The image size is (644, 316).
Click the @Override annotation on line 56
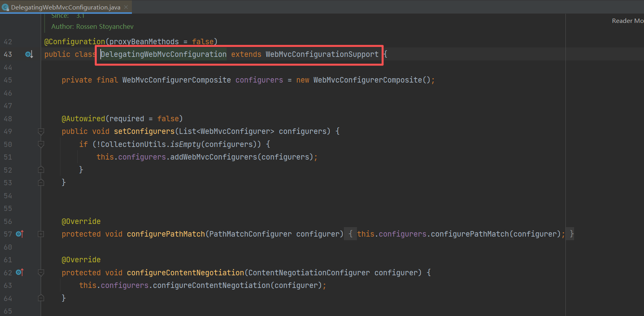(x=81, y=222)
